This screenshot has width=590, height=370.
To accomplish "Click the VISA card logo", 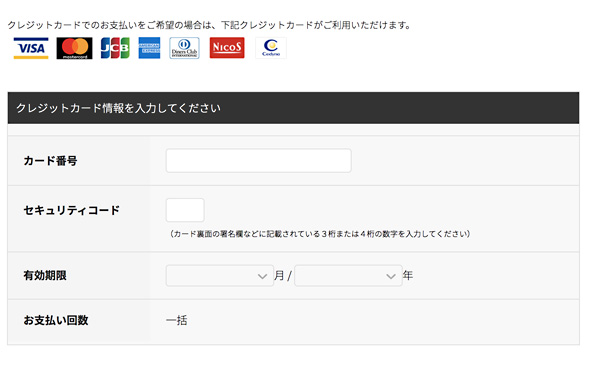I will coord(31,48).
